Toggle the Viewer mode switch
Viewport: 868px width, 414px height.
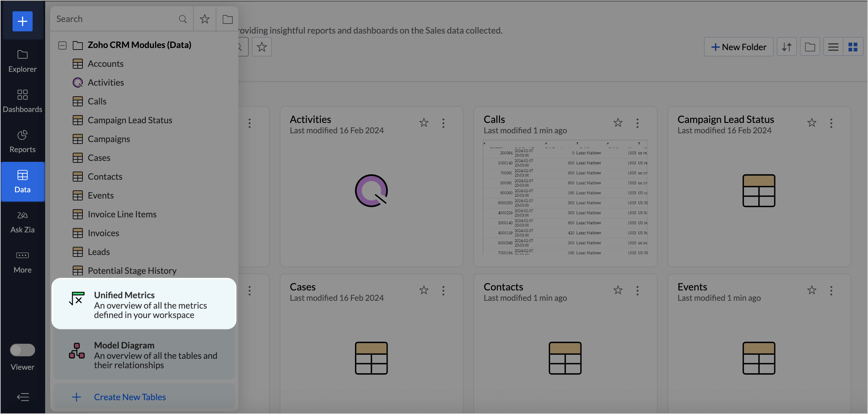pos(22,350)
